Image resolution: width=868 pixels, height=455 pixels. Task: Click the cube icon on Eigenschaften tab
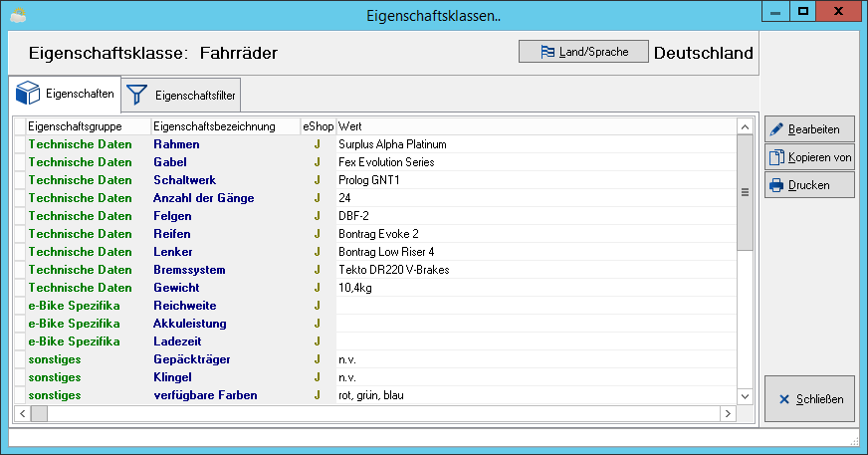pos(28,93)
